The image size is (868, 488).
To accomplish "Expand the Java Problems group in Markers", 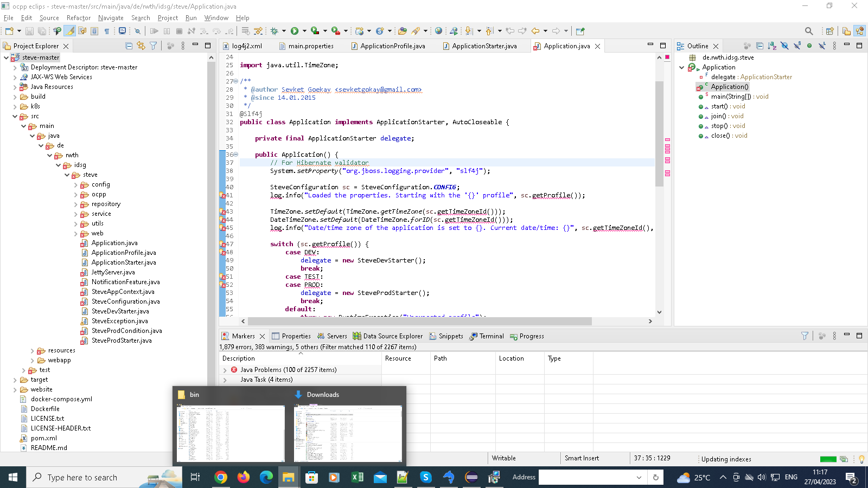I will (226, 370).
